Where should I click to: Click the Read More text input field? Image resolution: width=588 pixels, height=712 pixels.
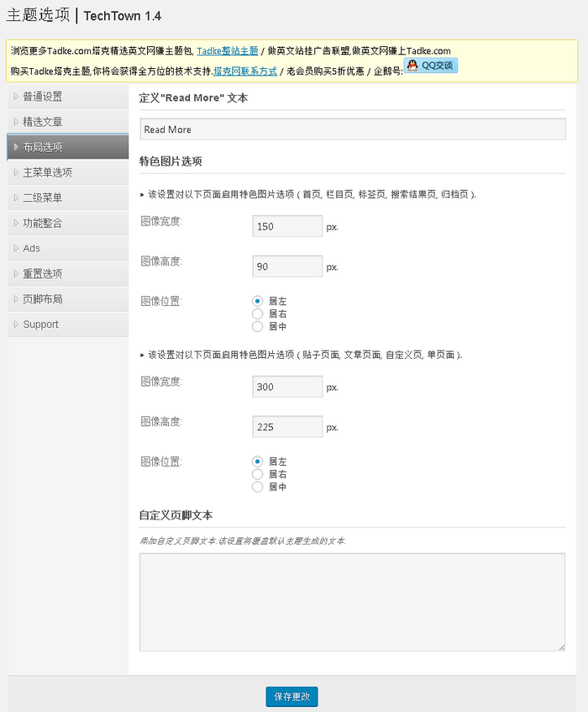(x=352, y=129)
